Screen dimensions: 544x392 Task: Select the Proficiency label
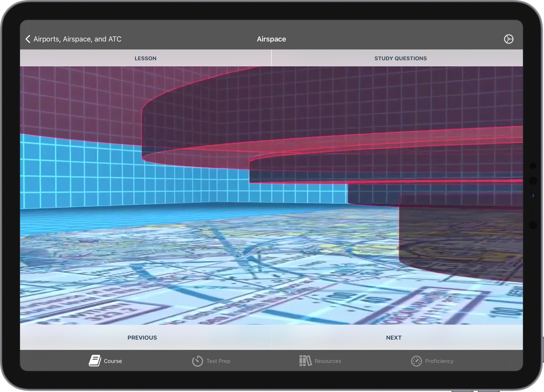tap(439, 361)
